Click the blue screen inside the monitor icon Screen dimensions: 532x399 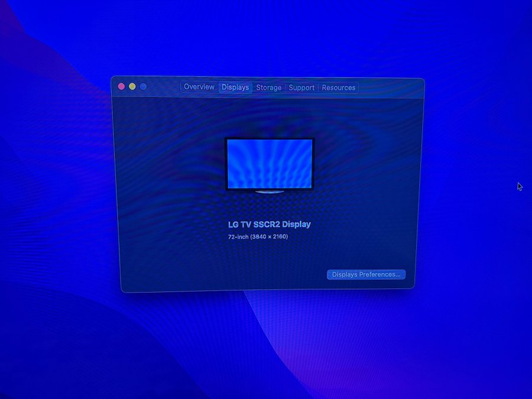[x=270, y=163]
